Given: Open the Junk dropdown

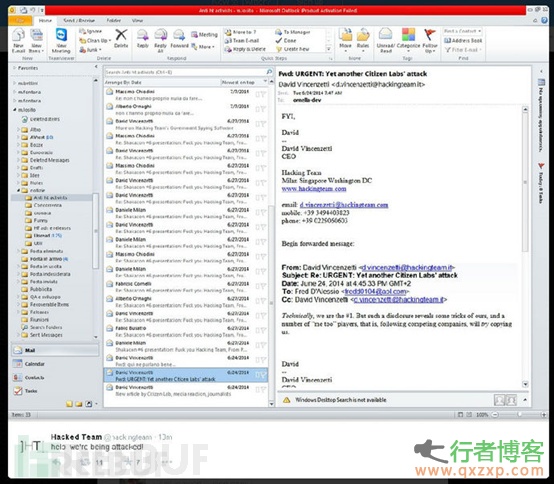Looking at the screenshot, I should [x=90, y=50].
